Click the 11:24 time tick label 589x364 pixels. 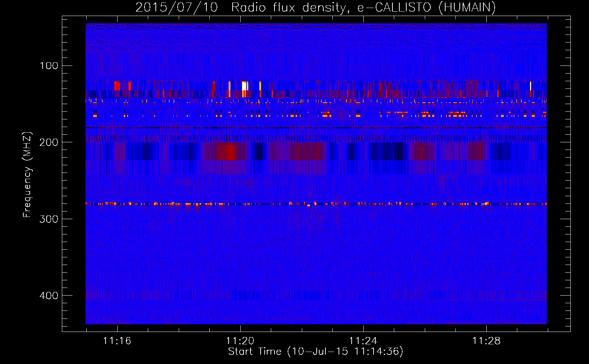coord(363,341)
